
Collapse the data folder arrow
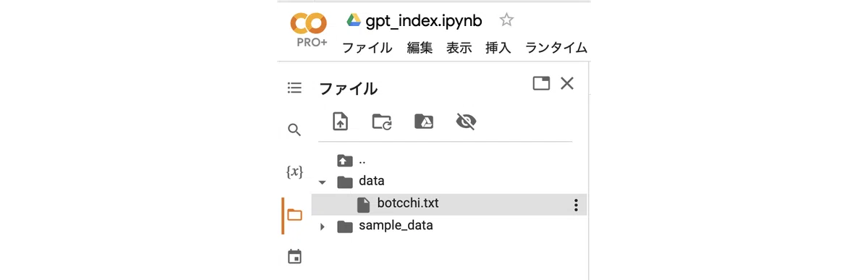(x=323, y=182)
